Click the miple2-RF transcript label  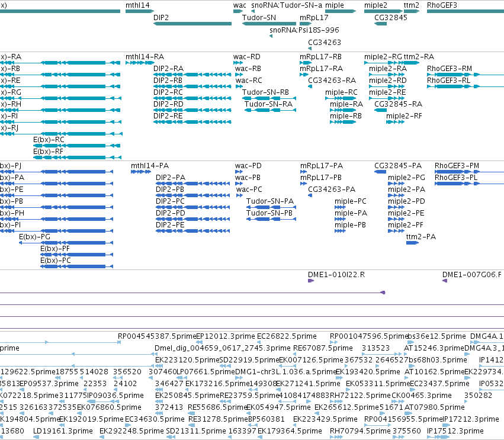(x=404, y=116)
